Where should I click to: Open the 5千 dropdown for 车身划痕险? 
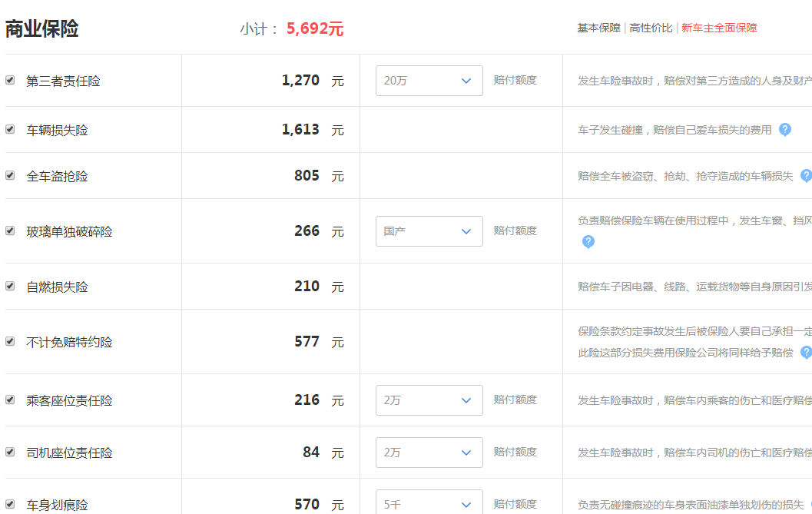click(429, 502)
